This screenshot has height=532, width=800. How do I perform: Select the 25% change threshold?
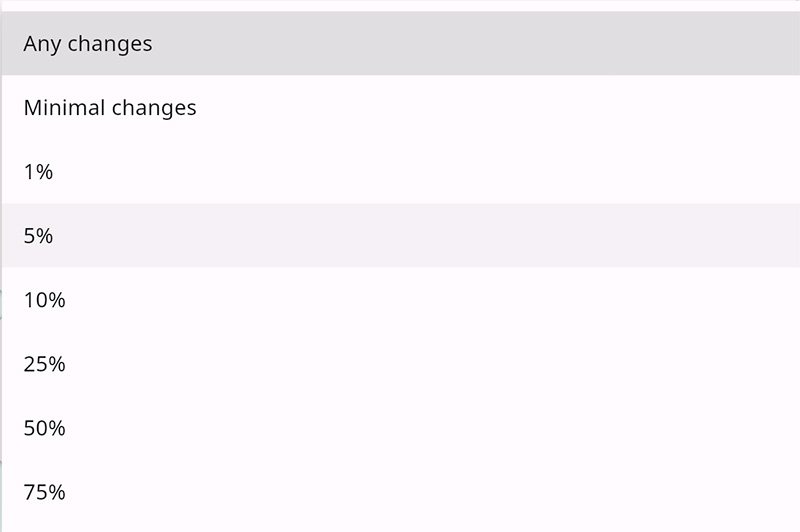44,364
